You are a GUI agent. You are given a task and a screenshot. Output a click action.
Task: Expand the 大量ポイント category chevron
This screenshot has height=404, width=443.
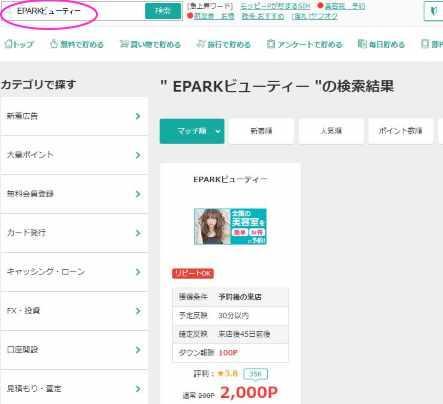pos(138,155)
